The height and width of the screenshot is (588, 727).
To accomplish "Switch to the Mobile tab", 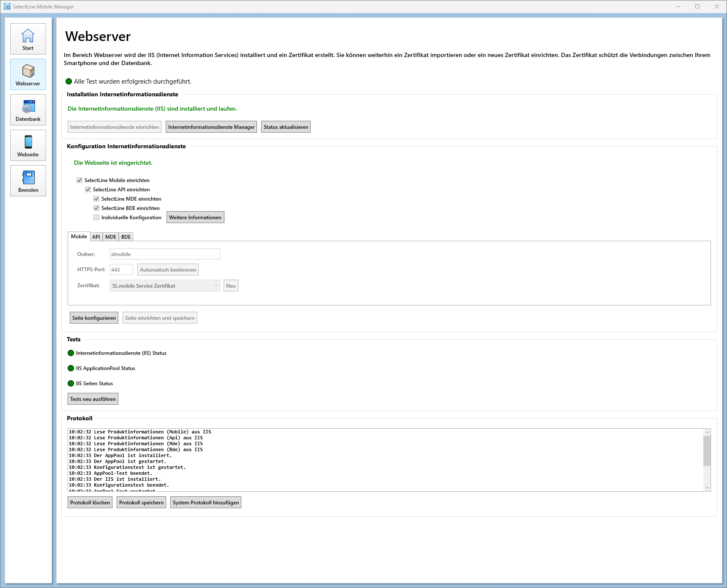I will (79, 237).
